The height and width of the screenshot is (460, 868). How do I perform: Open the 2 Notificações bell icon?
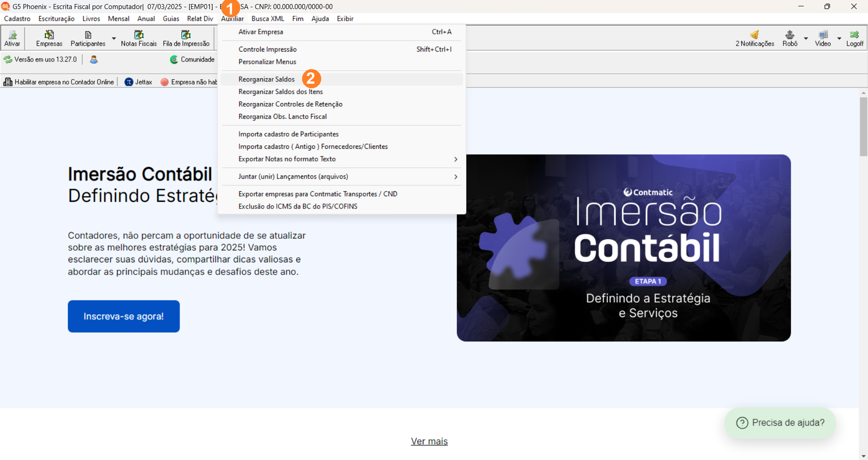[754, 38]
